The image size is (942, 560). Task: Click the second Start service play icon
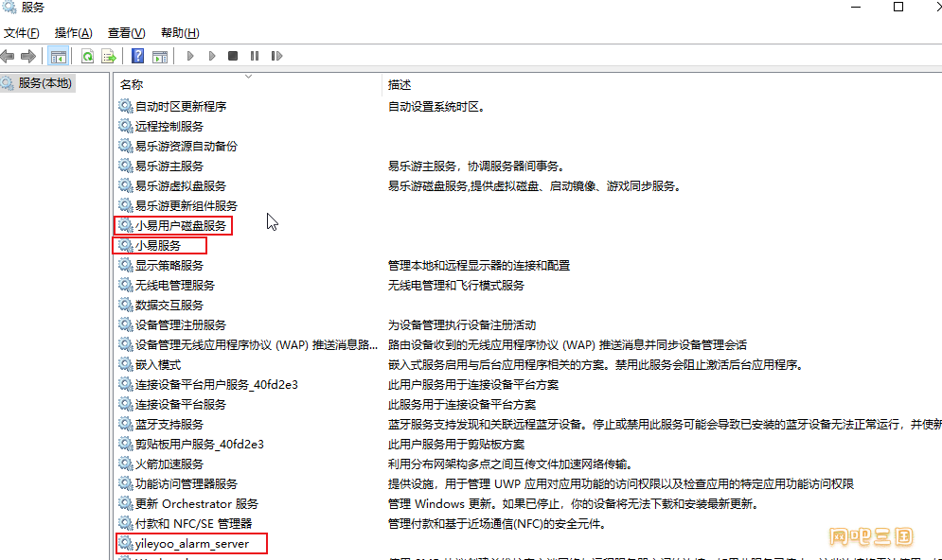click(212, 56)
